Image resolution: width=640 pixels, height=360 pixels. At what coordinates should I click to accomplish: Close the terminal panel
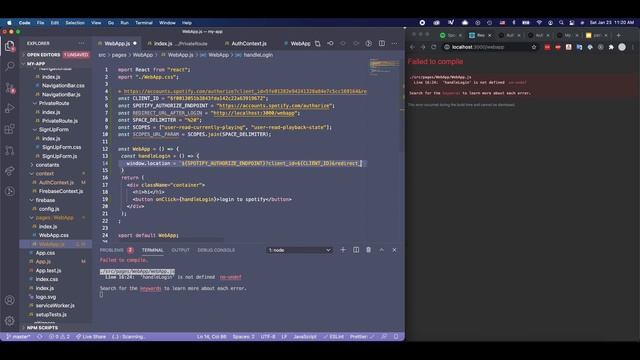pos(394,250)
